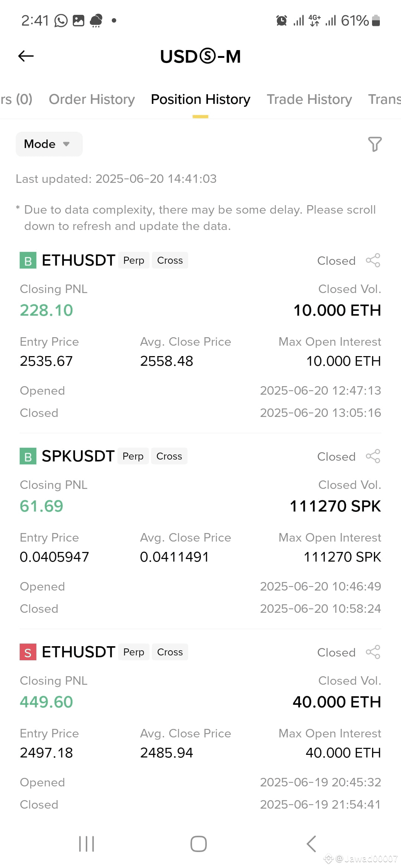Image resolution: width=401 pixels, height=868 pixels.
Task: Tap the Cross tag on SPKUSDT
Action: click(x=169, y=456)
